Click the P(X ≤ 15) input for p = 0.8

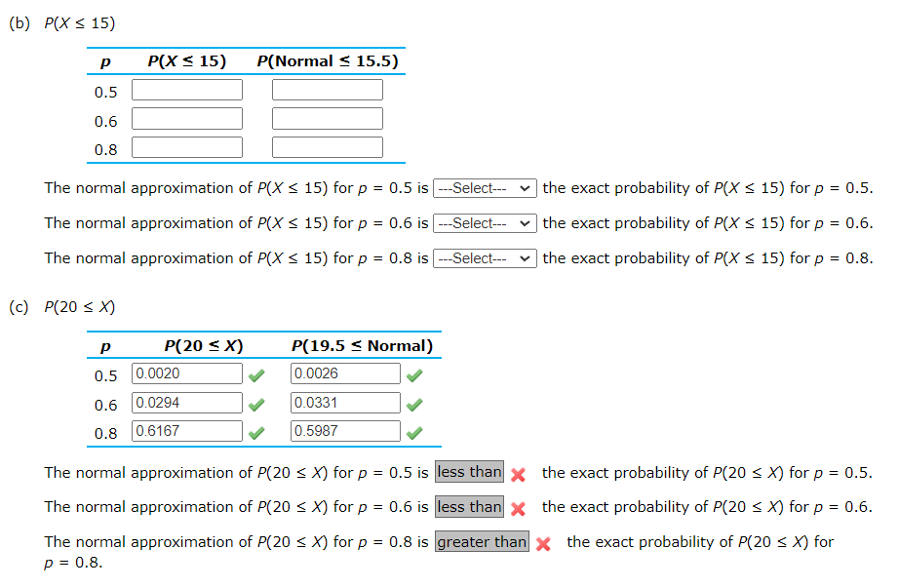point(186,146)
